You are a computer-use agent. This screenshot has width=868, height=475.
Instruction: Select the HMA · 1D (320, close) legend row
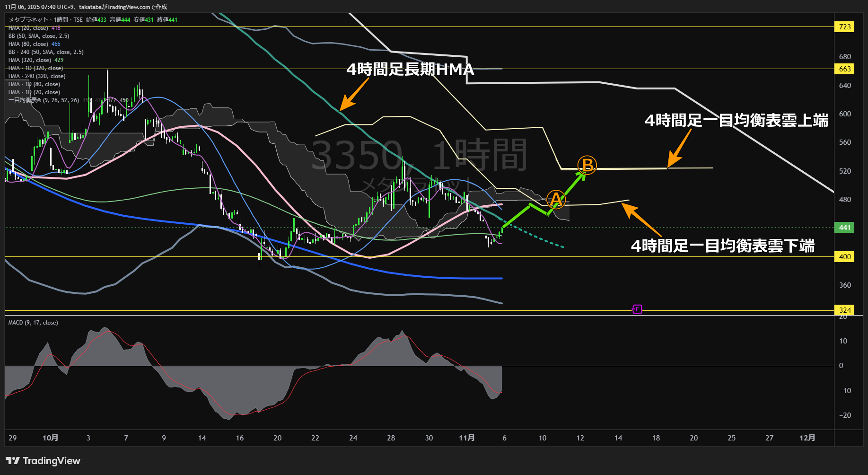point(35,68)
